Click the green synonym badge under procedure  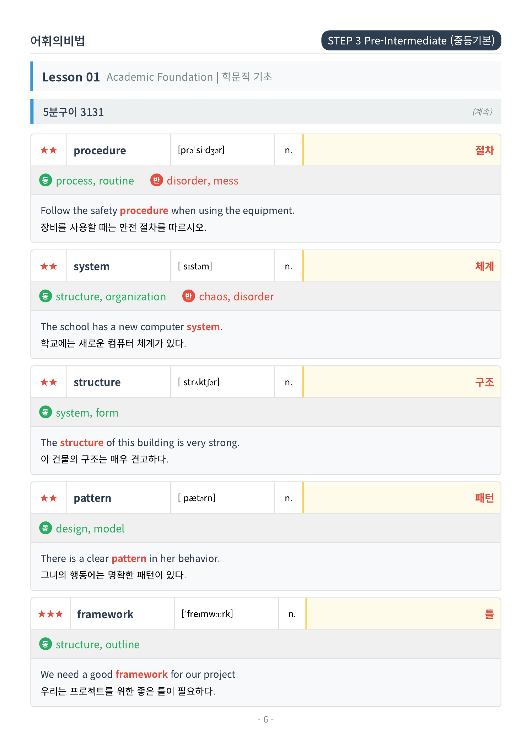click(x=45, y=180)
